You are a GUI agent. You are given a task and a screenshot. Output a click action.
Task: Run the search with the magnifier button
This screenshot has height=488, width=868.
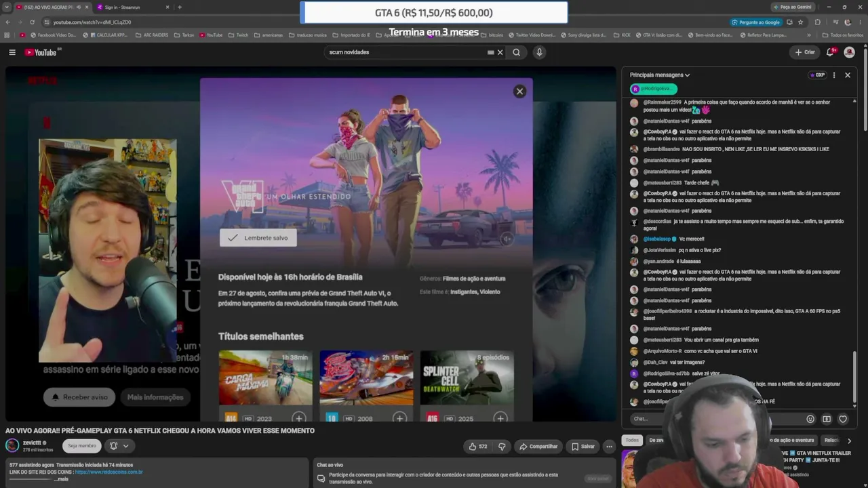point(517,52)
